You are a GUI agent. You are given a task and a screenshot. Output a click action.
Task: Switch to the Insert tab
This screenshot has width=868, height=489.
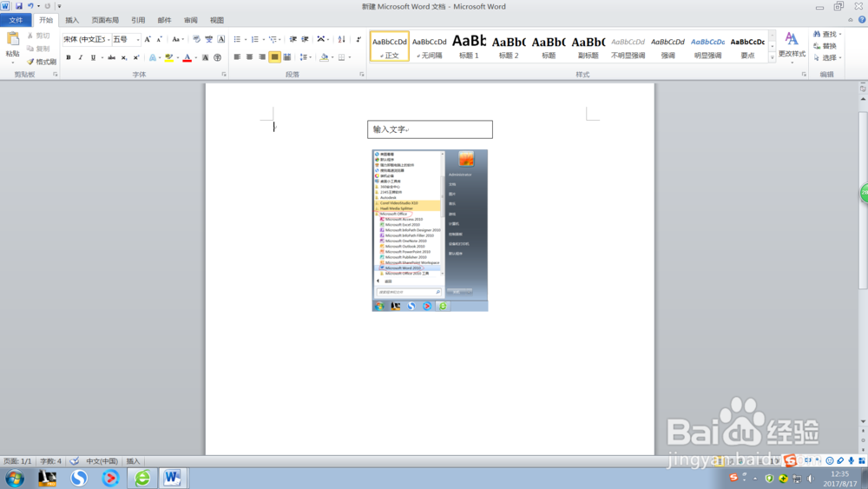(72, 21)
